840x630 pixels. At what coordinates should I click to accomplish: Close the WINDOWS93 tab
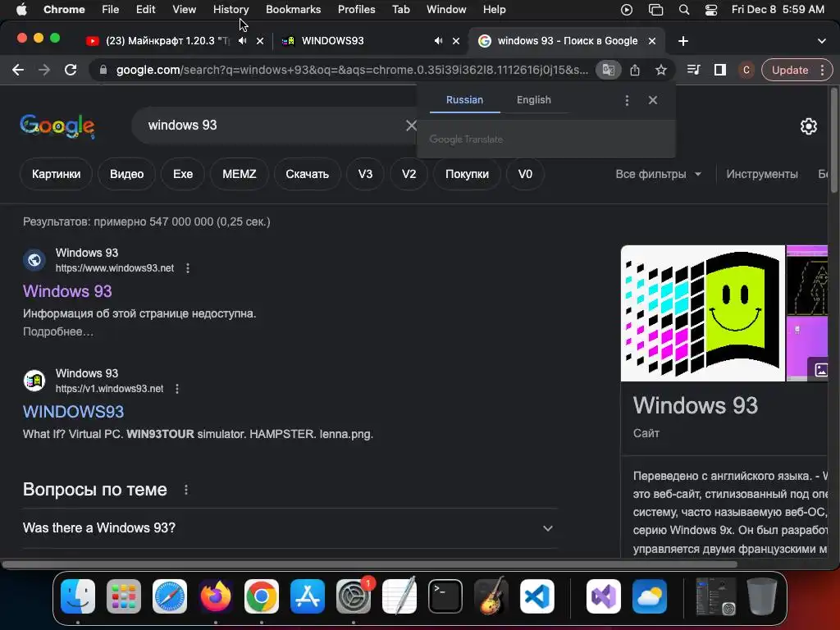click(x=456, y=41)
